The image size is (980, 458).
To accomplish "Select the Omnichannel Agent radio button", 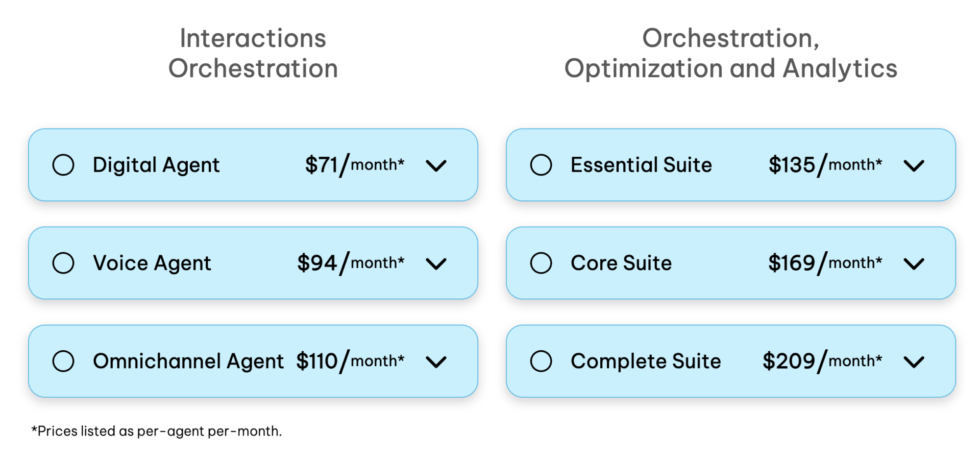I will pyautogui.click(x=63, y=361).
